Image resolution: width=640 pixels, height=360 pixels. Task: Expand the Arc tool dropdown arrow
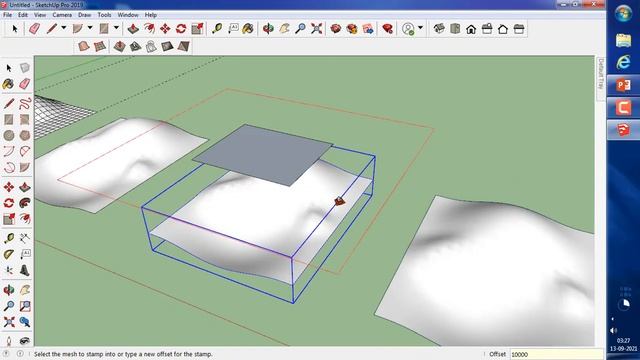(90, 28)
